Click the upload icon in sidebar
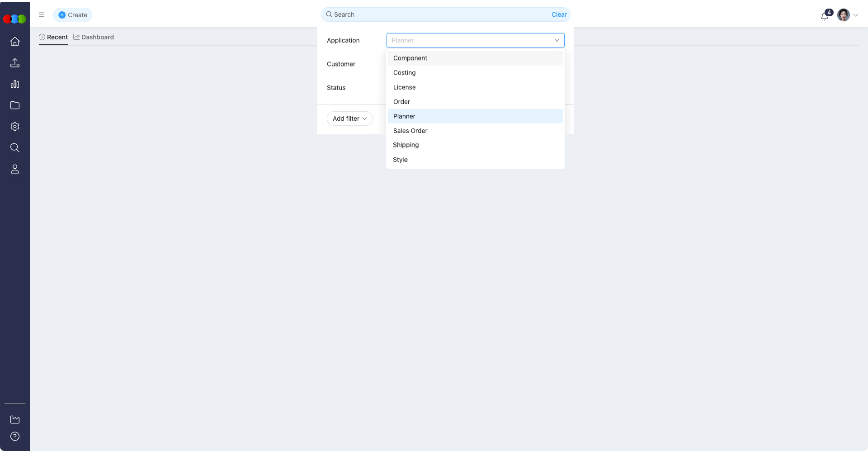Viewport: 868px width, 451px height. click(15, 63)
